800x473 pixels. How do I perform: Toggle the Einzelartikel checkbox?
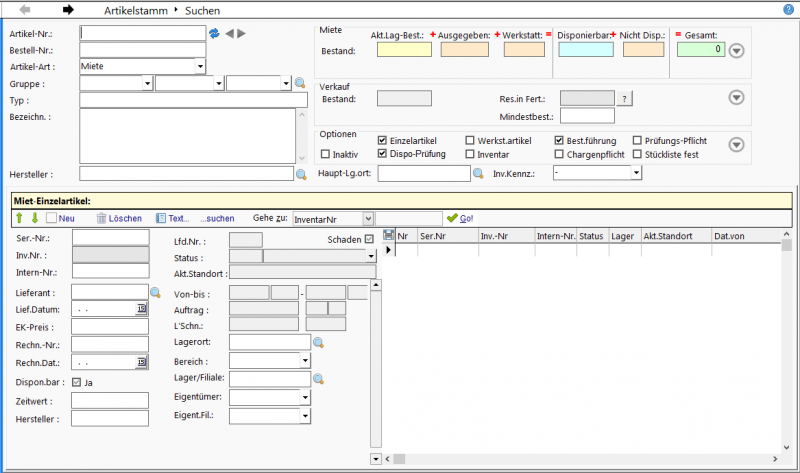tap(382, 140)
